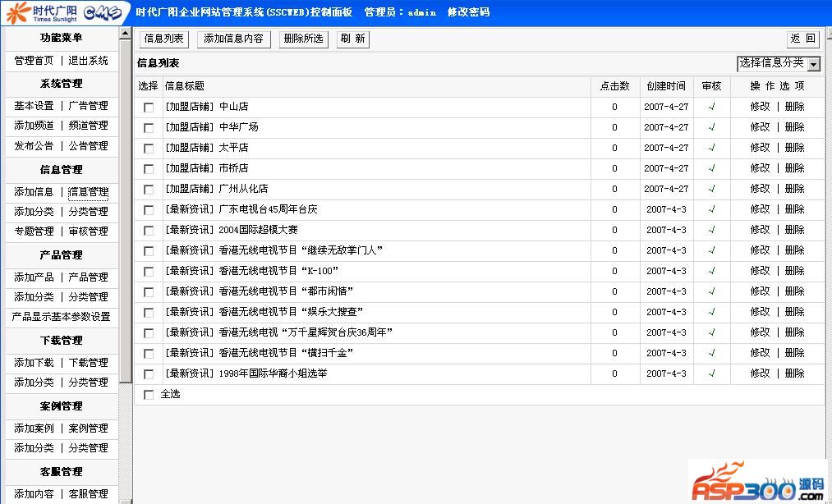This screenshot has width=832, height=504.
Task: Click the 删除所选 button
Action: (304, 39)
